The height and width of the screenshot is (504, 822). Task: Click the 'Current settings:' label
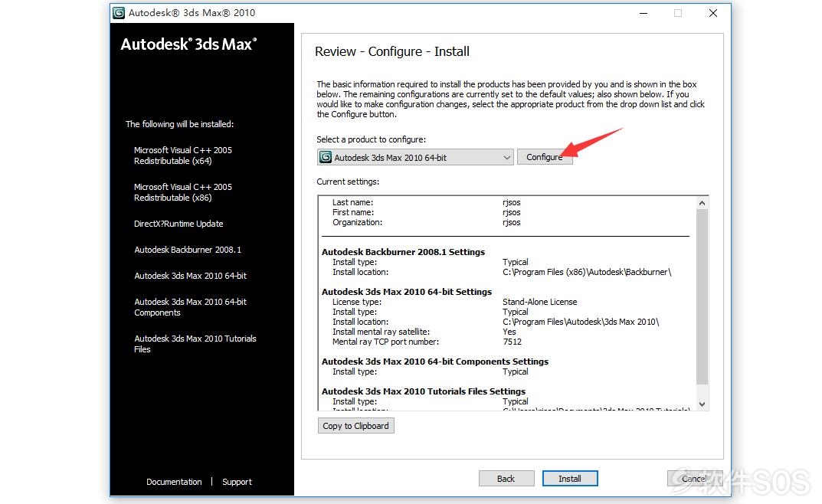click(x=348, y=182)
